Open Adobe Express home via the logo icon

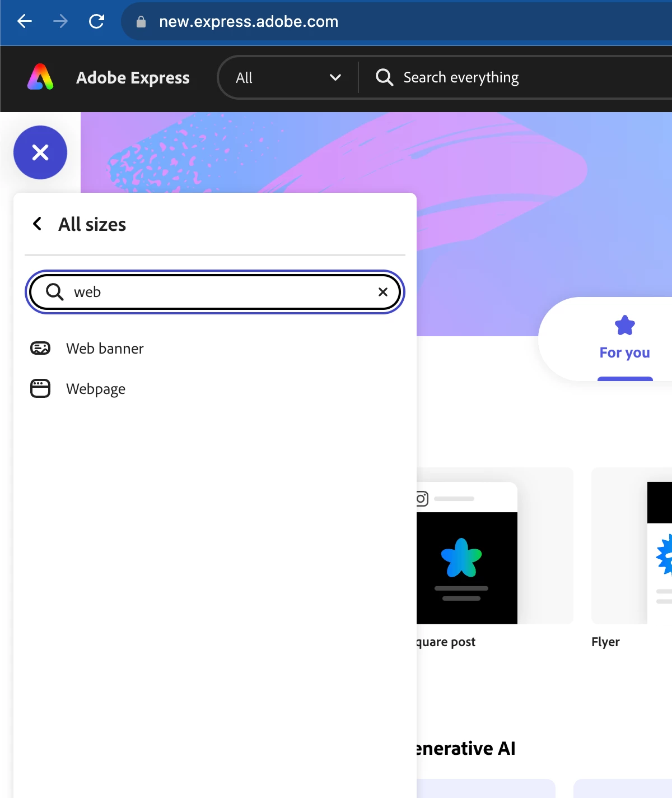pyautogui.click(x=40, y=77)
